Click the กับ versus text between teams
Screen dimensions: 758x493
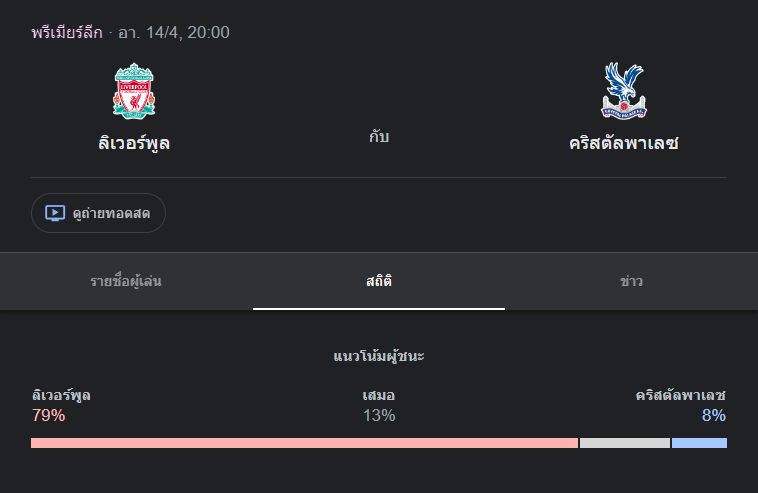[x=379, y=136]
